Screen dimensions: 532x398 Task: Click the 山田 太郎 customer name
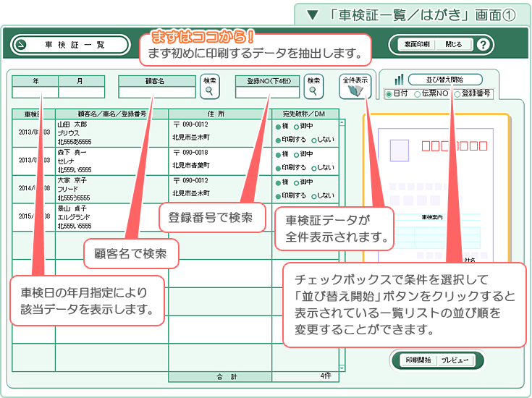(x=72, y=124)
